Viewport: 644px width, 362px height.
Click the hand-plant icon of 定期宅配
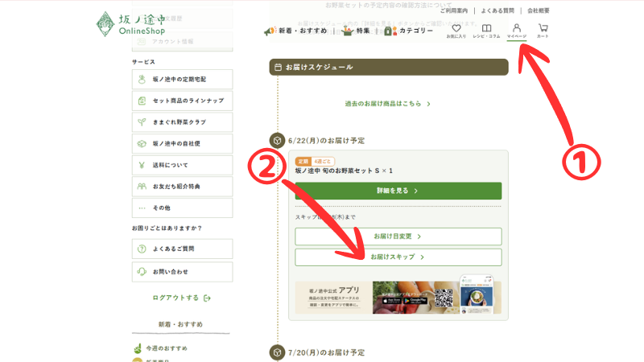tap(142, 79)
